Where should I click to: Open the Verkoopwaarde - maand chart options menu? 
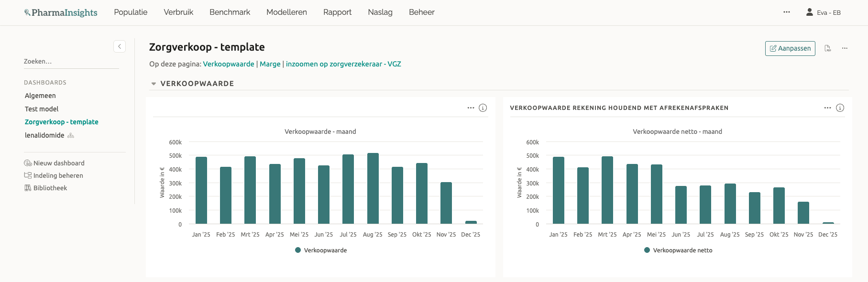(471, 108)
